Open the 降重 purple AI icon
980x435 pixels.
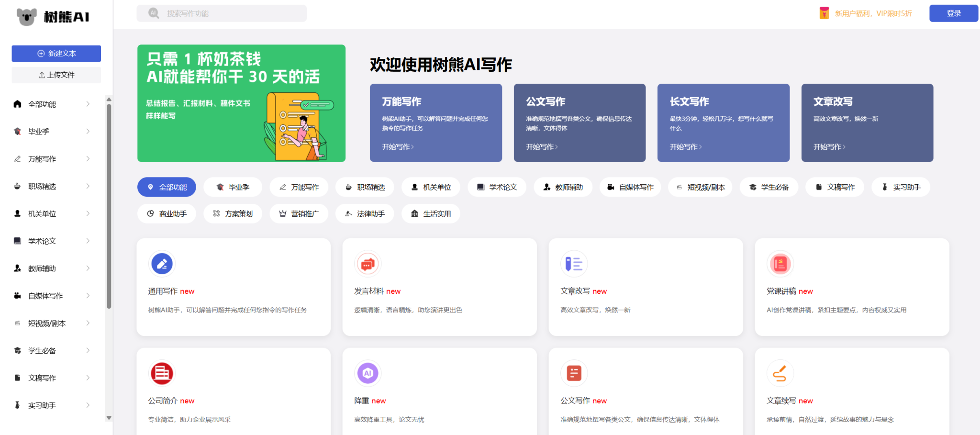click(367, 373)
